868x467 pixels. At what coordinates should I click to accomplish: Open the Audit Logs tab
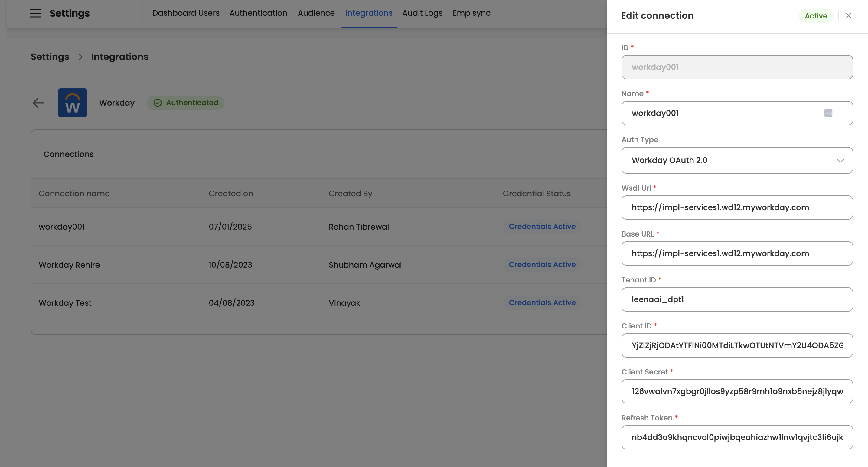click(422, 13)
